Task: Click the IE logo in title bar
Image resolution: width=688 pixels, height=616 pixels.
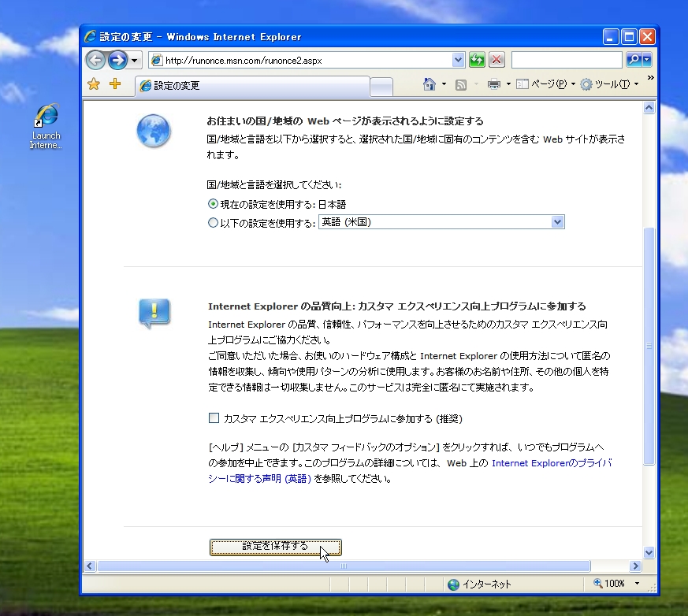Action: (91, 36)
